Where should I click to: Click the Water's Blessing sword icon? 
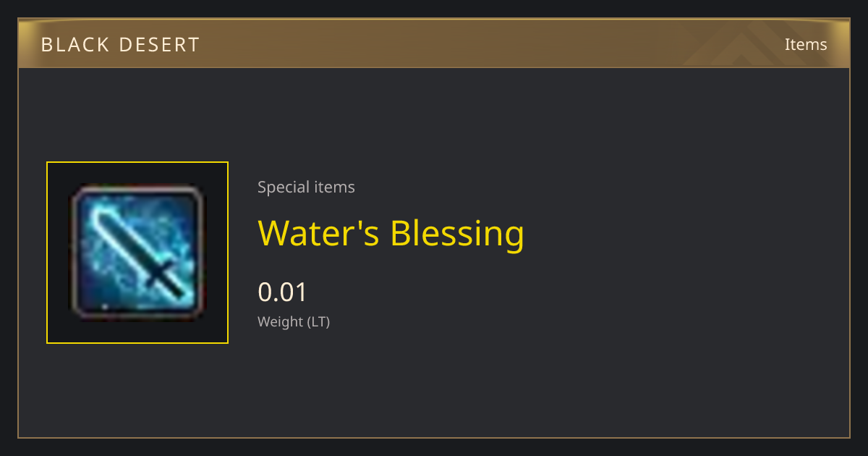[x=137, y=253]
